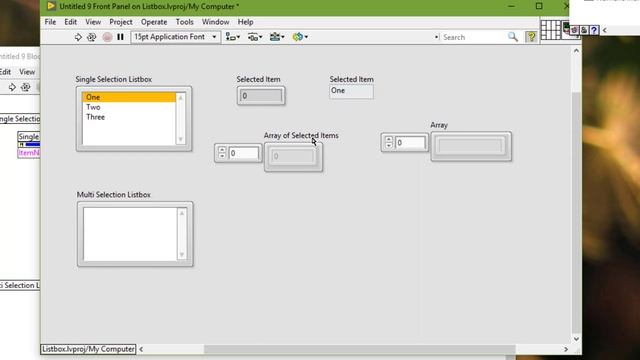Click the search magnifier icon

point(513,37)
